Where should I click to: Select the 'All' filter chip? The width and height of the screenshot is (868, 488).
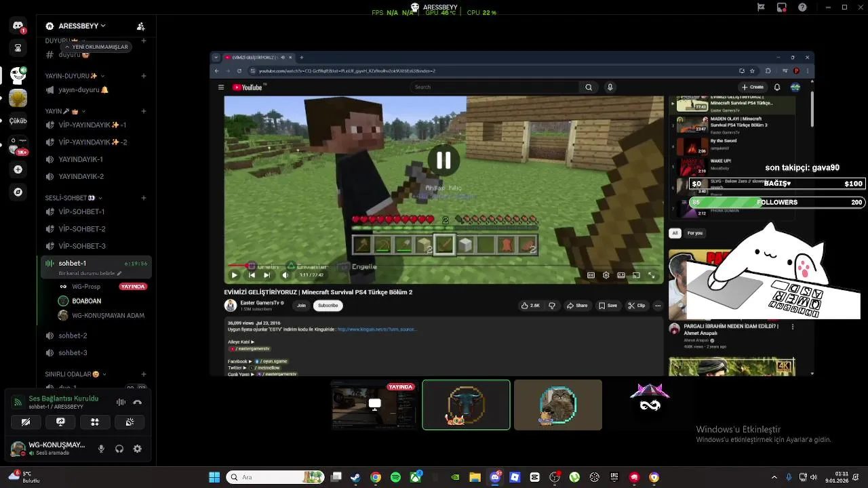tap(675, 233)
